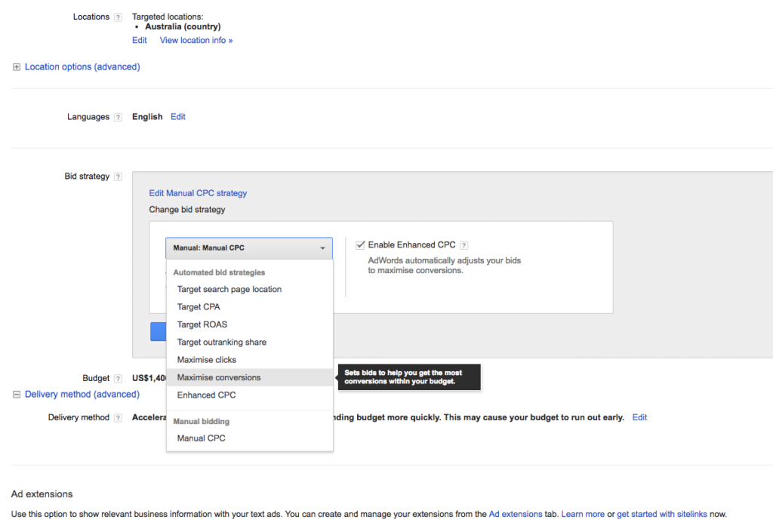
Task: Click get started with sitelinks
Action: point(662,514)
